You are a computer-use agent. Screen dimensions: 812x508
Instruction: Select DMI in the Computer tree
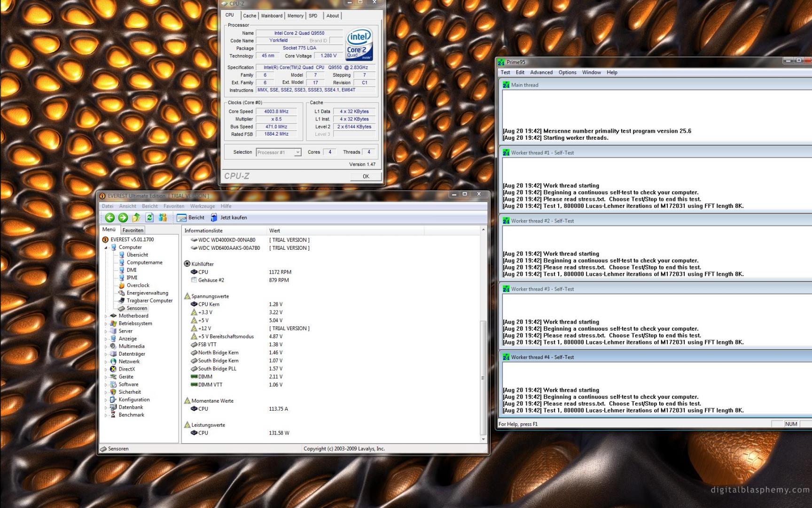pyautogui.click(x=132, y=270)
